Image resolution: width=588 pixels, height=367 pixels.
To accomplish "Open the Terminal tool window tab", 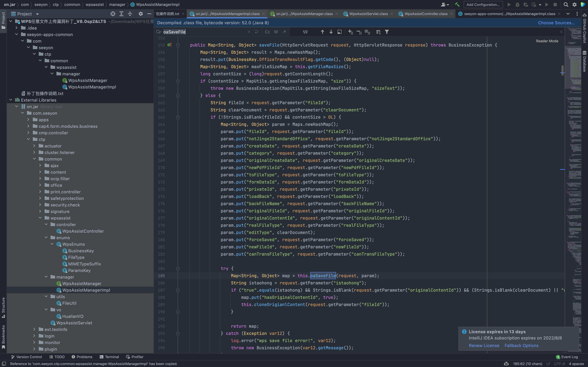I will point(109,357).
